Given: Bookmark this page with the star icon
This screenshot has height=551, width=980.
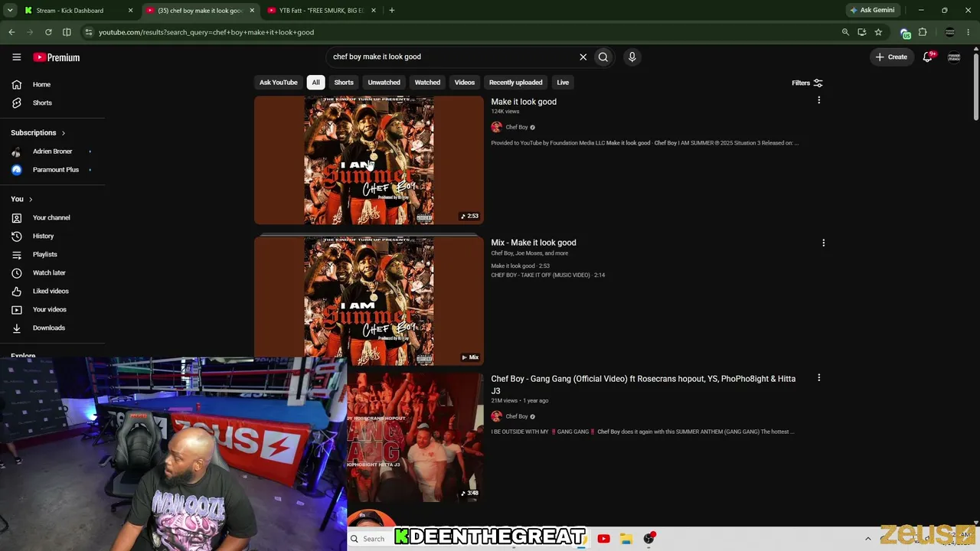Looking at the screenshot, I should tap(878, 32).
